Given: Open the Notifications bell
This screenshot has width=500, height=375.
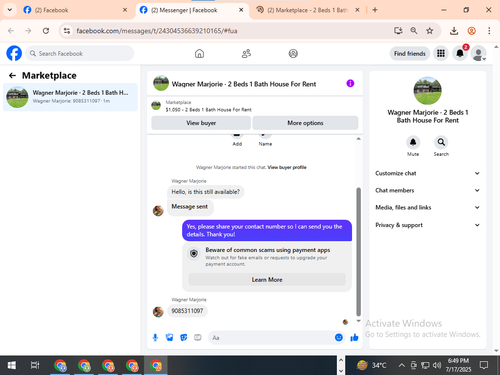Looking at the screenshot, I should 460,53.
